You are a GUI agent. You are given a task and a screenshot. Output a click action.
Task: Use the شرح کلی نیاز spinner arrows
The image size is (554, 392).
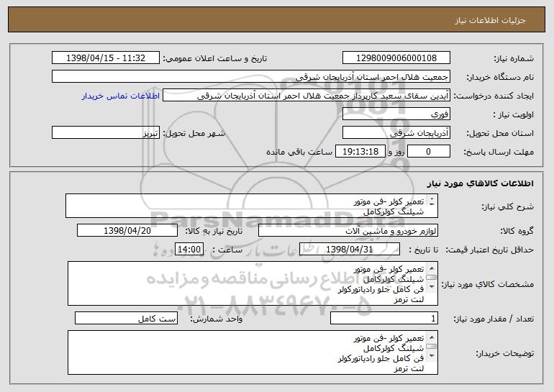(432, 202)
